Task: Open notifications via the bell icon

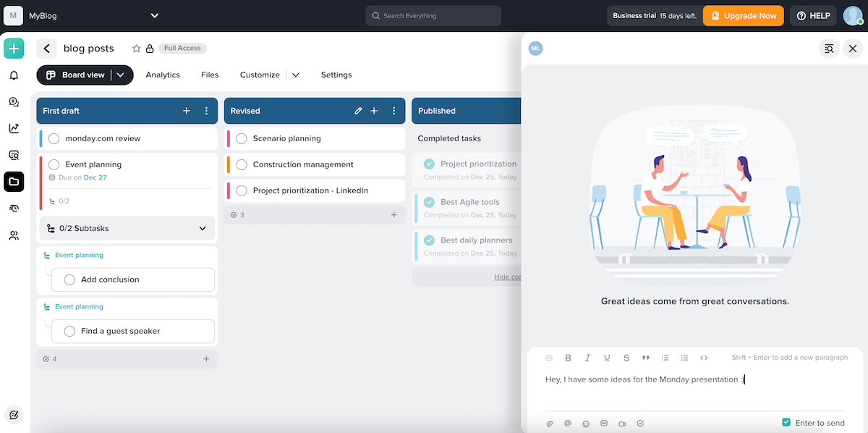Action: click(x=14, y=75)
